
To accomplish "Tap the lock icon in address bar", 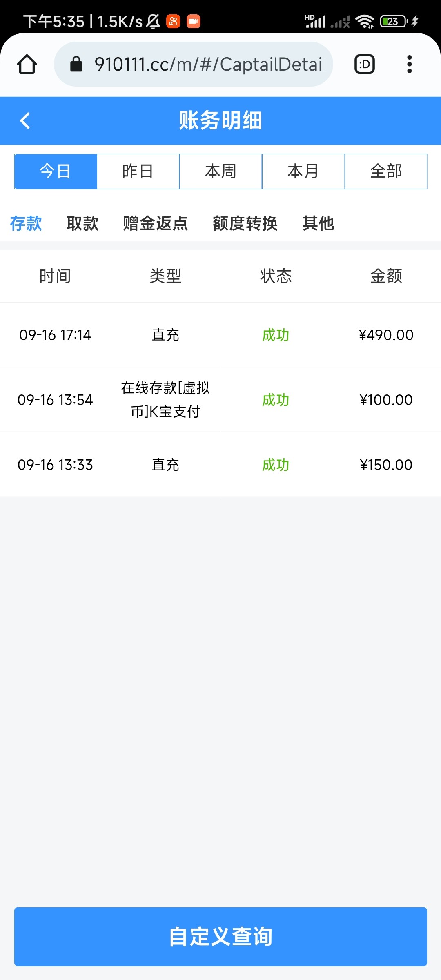I will click(x=76, y=64).
